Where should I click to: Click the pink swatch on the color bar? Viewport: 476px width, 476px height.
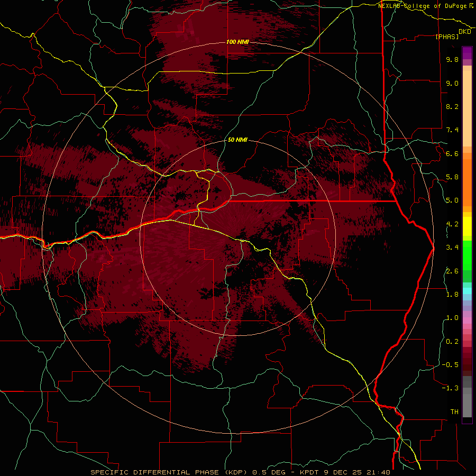467,321
